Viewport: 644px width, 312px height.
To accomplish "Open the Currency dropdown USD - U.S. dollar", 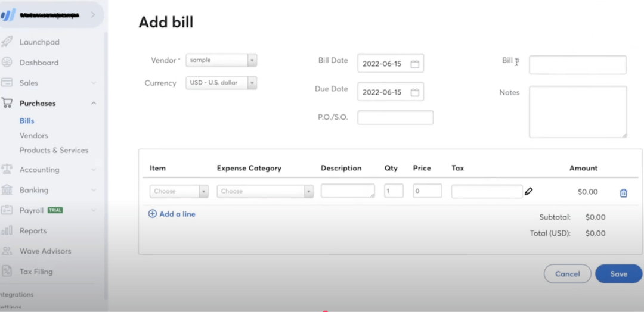I will coord(221,83).
